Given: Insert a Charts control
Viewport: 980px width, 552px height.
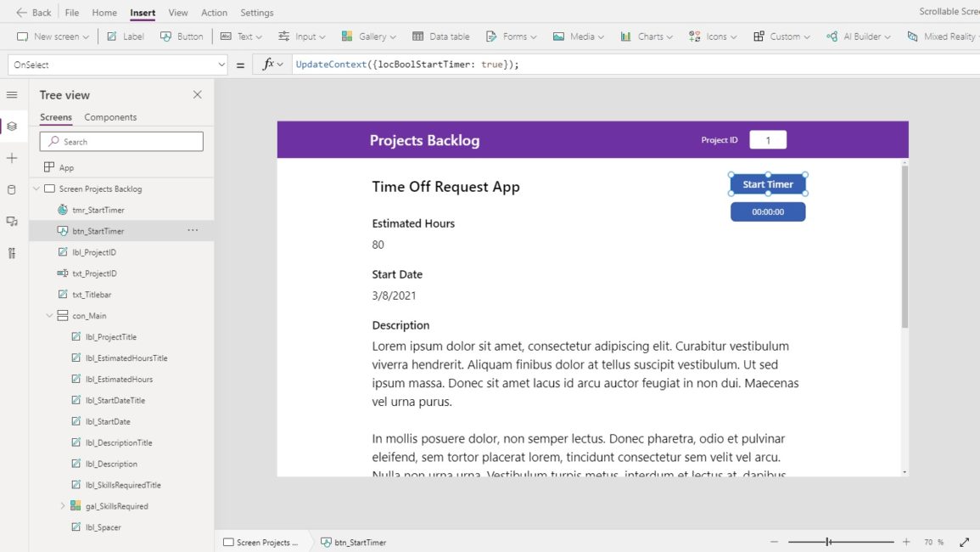Looking at the screenshot, I should (646, 37).
